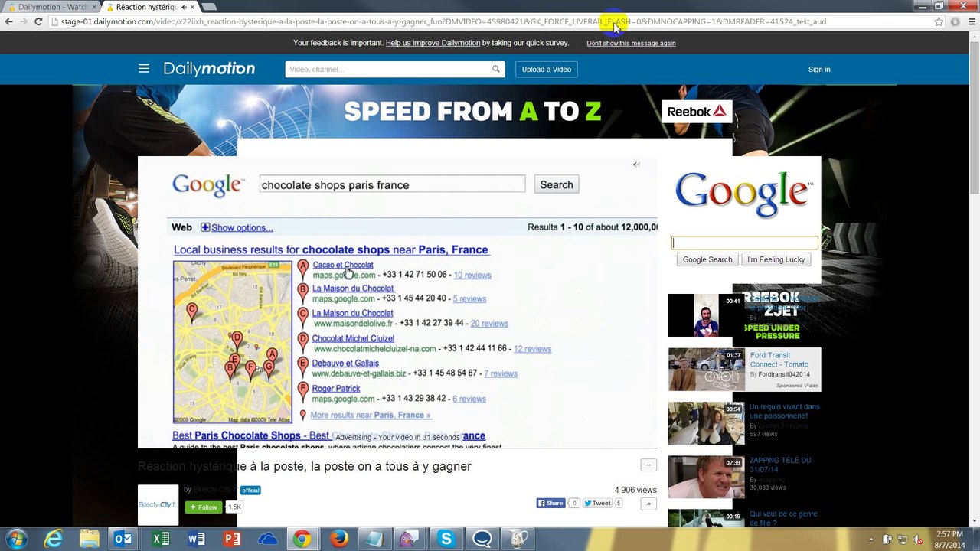
Task: Open Outlook from taskbar
Action: tap(124, 539)
